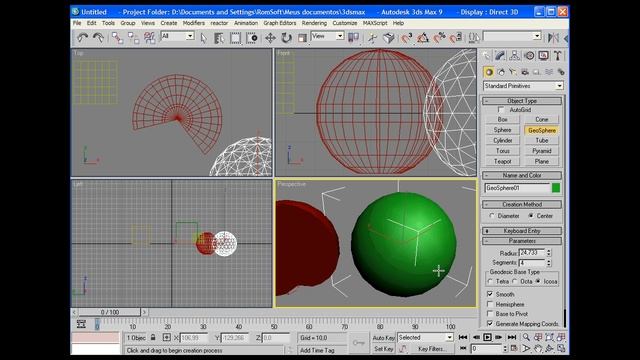
Task: Select the Select and Link tool
Action: (118, 38)
